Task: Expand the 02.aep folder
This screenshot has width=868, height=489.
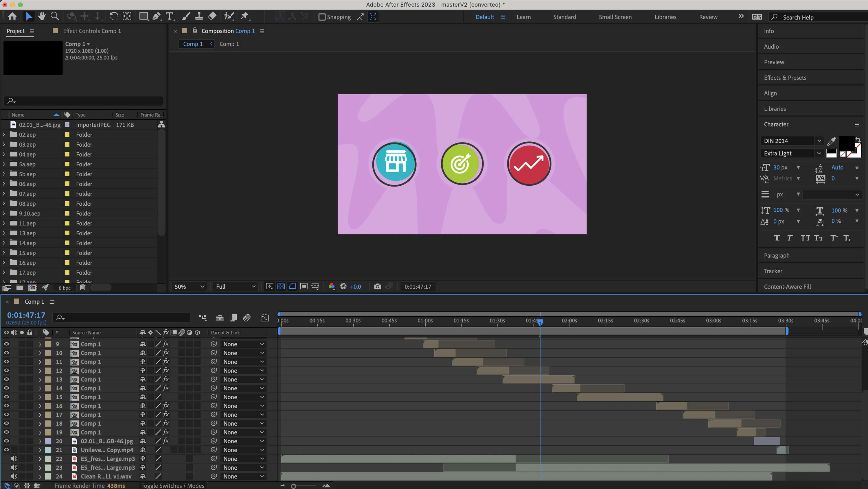Action: (4, 134)
